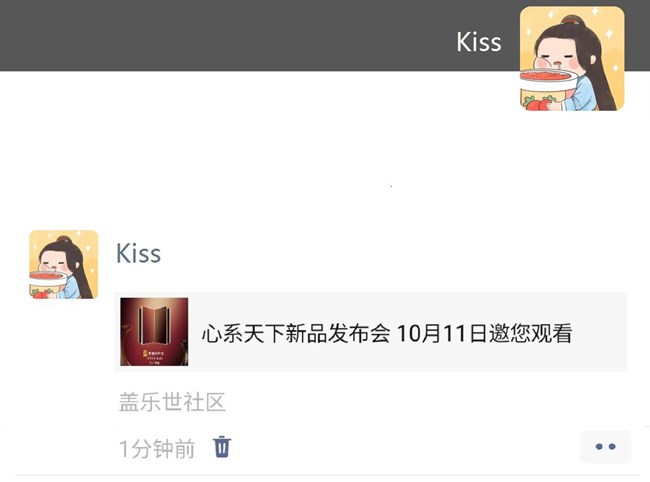Click the gray shared link card background
650x482 pixels.
point(371,332)
